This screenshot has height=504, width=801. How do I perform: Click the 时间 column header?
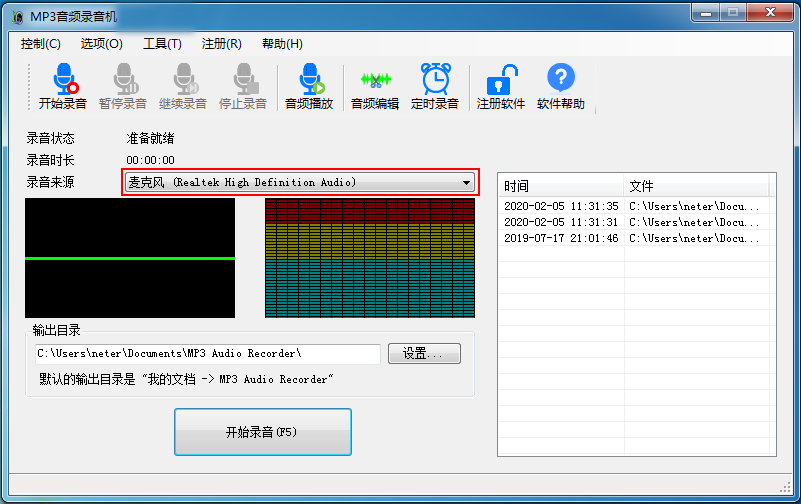[x=561, y=187]
